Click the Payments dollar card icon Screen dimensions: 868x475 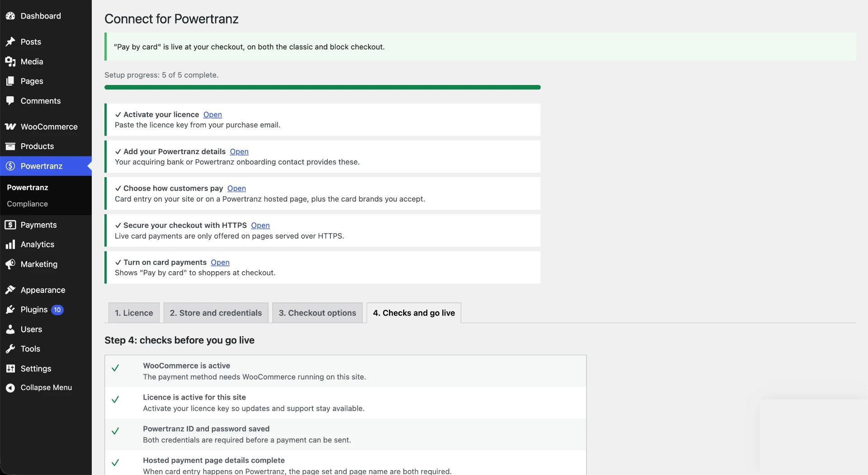tap(10, 225)
